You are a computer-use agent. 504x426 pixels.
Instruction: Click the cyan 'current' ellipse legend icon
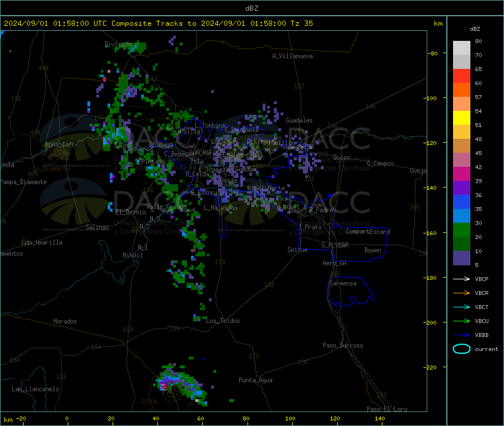point(461,349)
